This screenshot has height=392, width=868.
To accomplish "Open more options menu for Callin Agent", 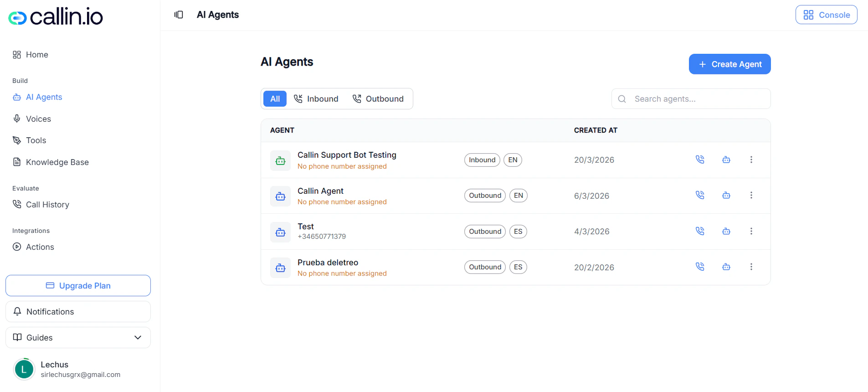I will [x=751, y=195].
